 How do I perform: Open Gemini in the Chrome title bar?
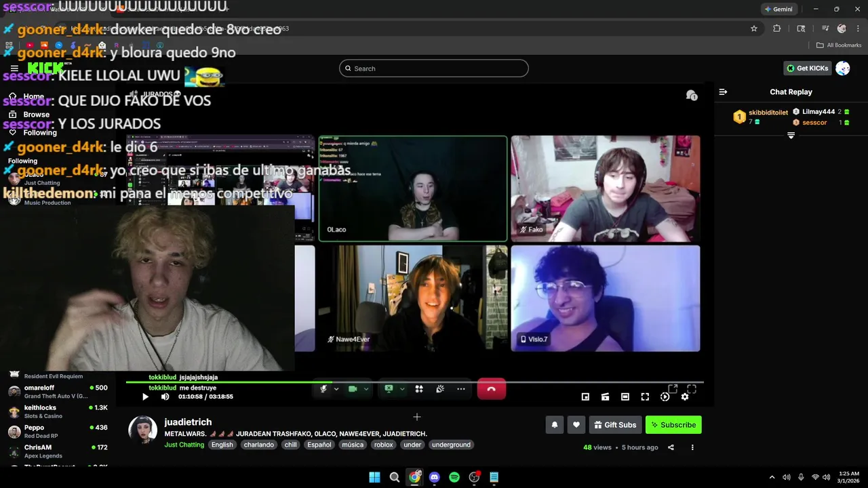pos(778,9)
